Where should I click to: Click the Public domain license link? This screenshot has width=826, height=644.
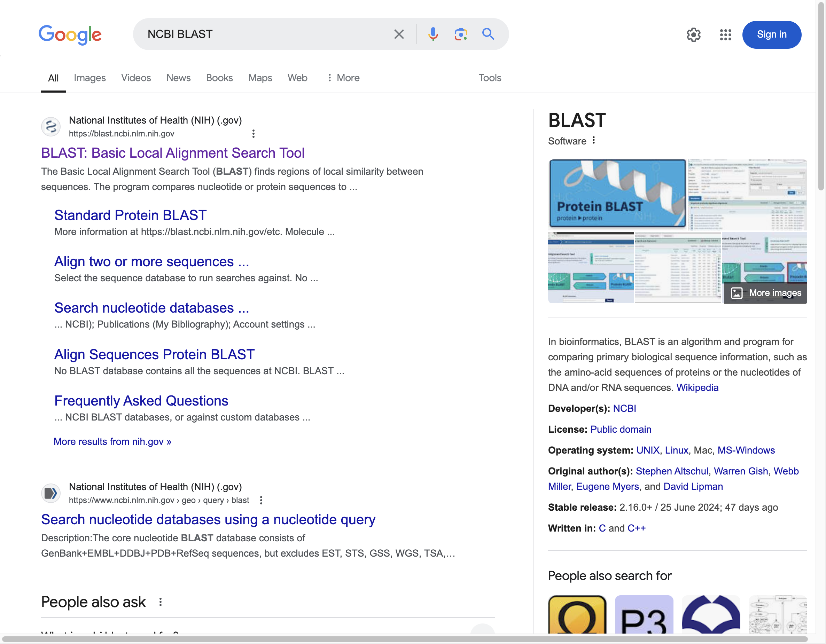click(x=621, y=429)
